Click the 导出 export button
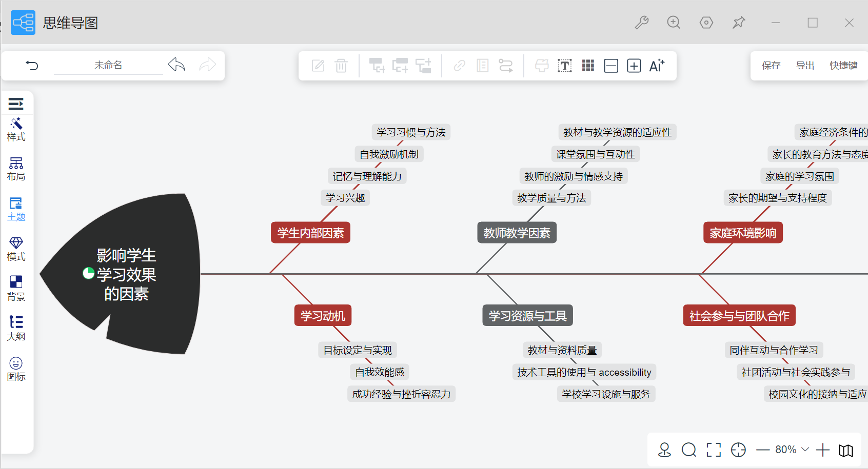 click(x=805, y=66)
